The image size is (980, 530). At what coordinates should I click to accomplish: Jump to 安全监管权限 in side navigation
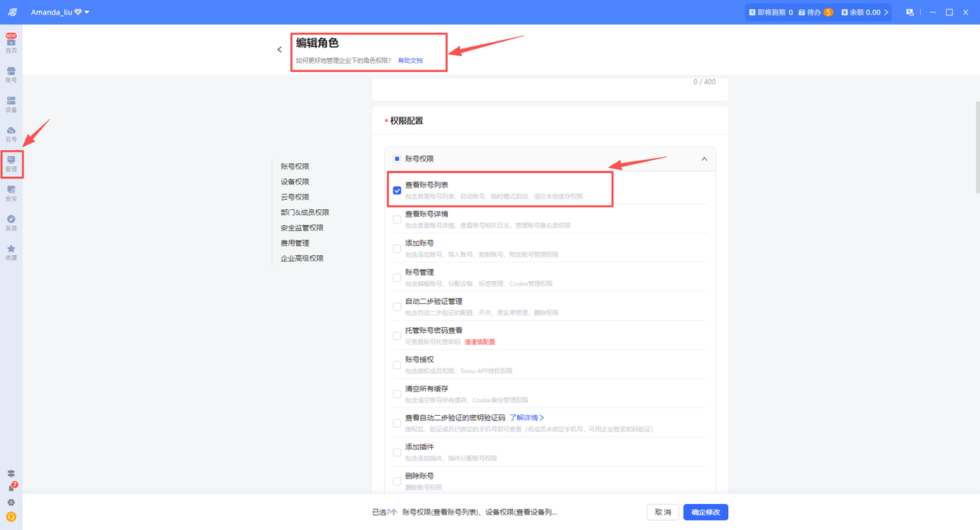[x=302, y=227]
